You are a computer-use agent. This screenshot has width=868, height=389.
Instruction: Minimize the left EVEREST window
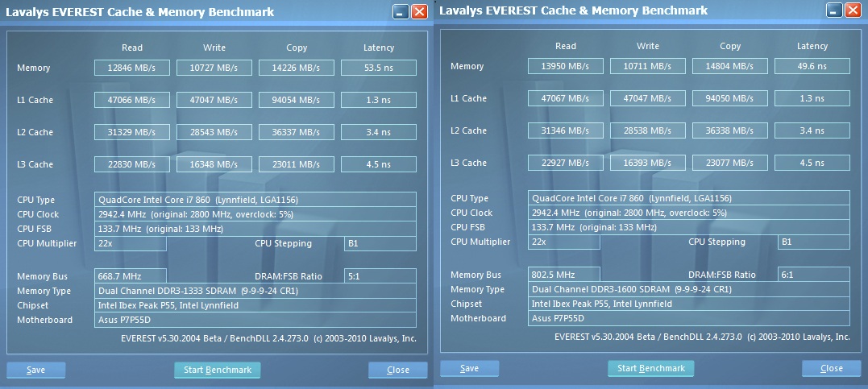401,11
